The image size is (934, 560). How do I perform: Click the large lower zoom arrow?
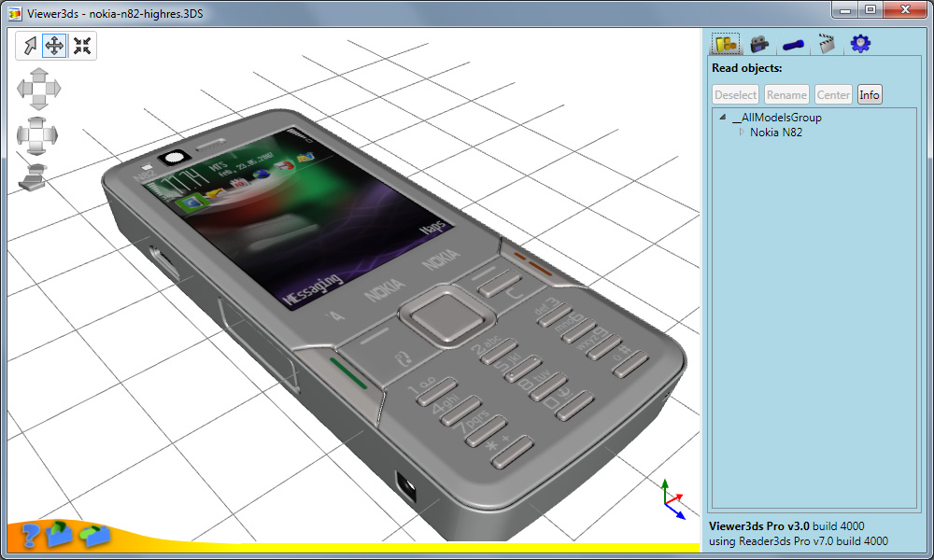[32, 183]
